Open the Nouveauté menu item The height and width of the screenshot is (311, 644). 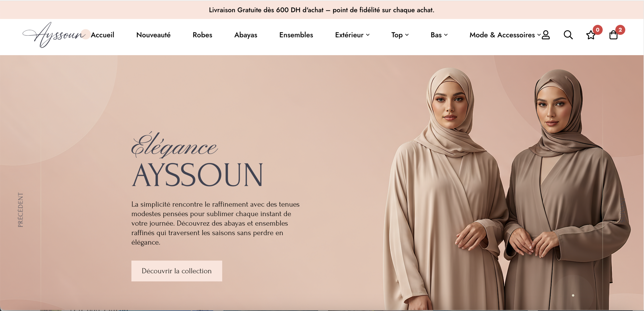pos(153,35)
